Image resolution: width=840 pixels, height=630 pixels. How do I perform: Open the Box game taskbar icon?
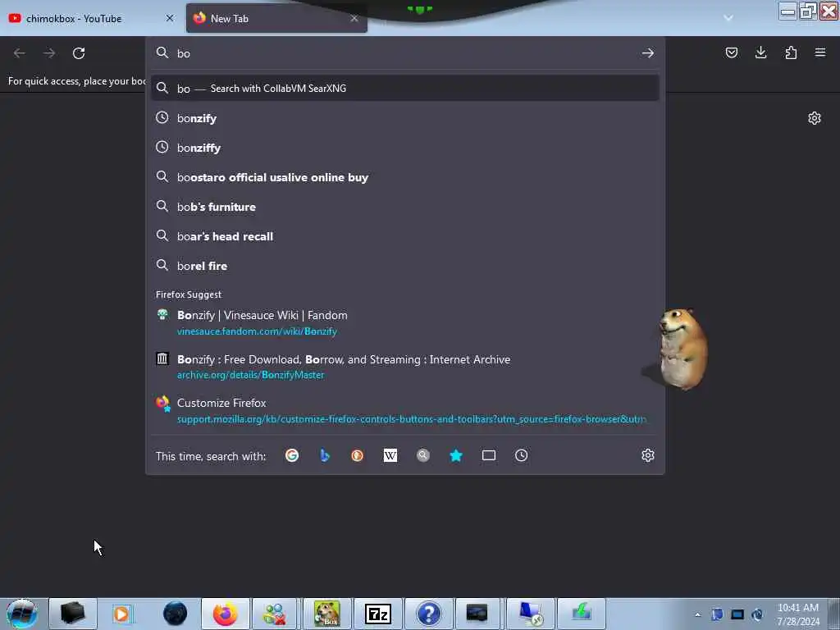point(326,614)
